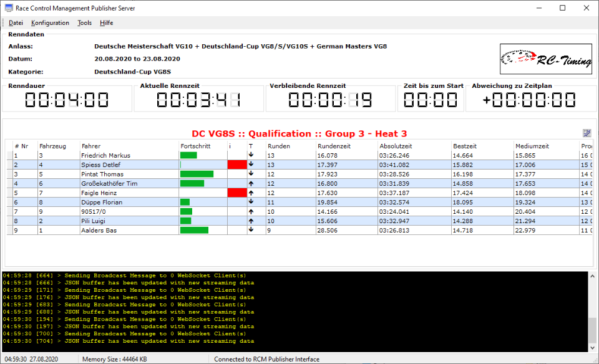Click the driver name Spiess Detlef

point(100,165)
